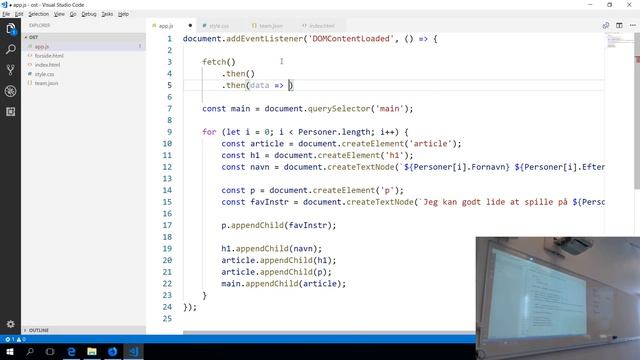Open the Go menu

click(73, 14)
